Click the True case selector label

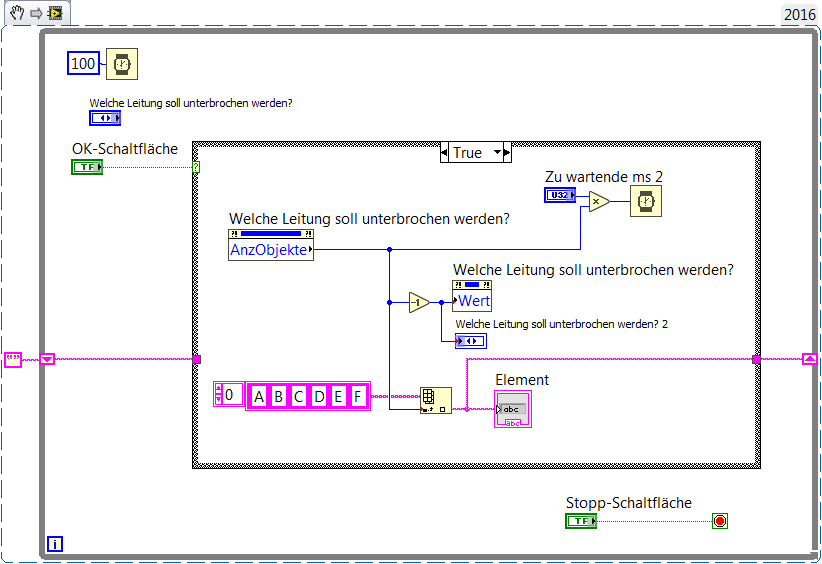point(468,153)
